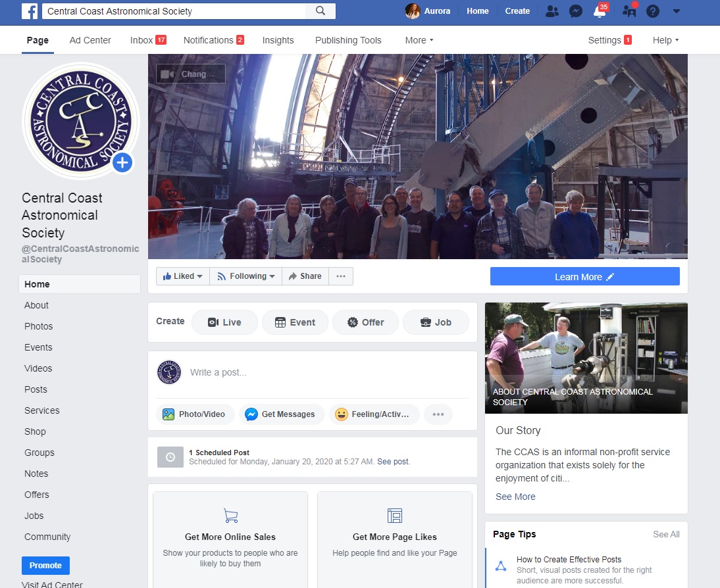This screenshot has height=588, width=720.
Task: Click the Page Likes layout icon
Action: pyautogui.click(x=395, y=516)
